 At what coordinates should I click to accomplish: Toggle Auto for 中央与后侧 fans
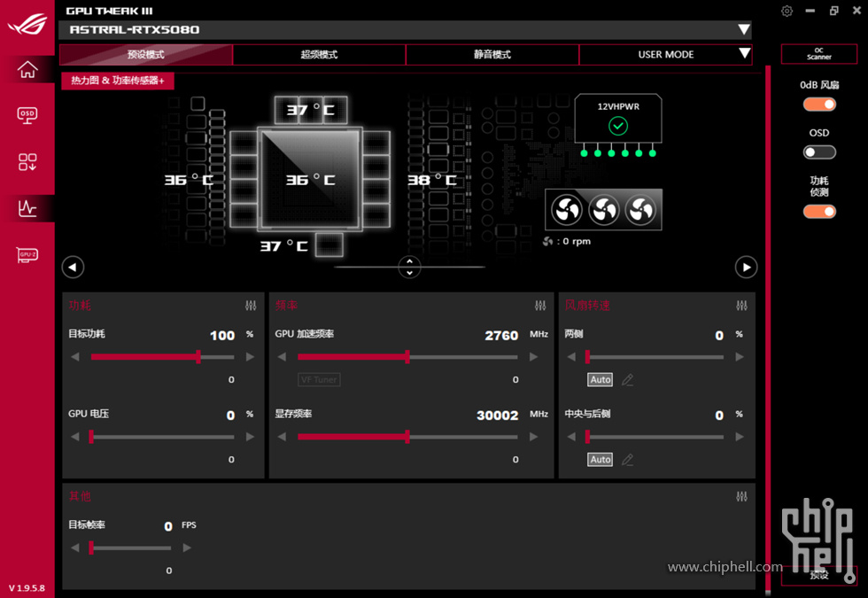coord(601,459)
